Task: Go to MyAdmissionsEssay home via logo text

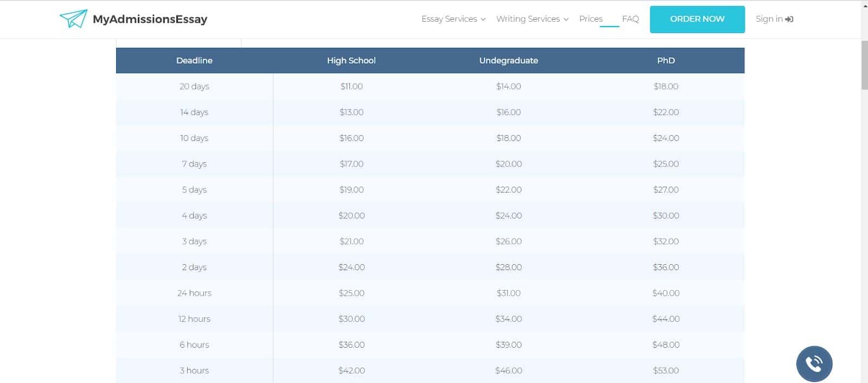Action: [150, 19]
